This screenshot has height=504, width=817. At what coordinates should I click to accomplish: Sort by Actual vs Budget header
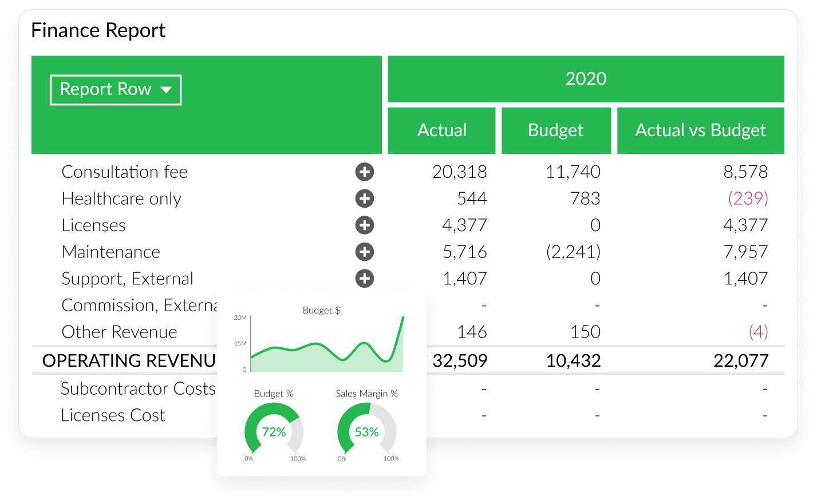pyautogui.click(x=700, y=130)
